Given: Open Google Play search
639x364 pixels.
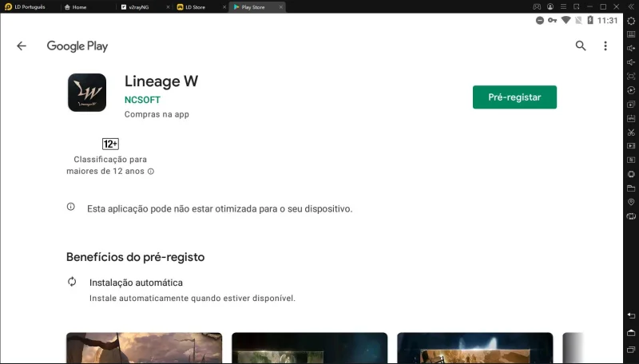Looking at the screenshot, I should pyautogui.click(x=581, y=45).
